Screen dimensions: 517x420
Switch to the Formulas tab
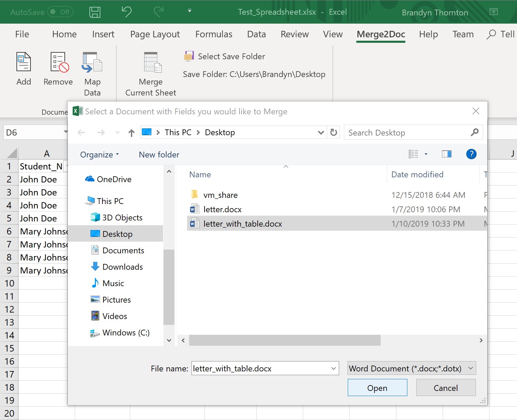[x=214, y=34]
